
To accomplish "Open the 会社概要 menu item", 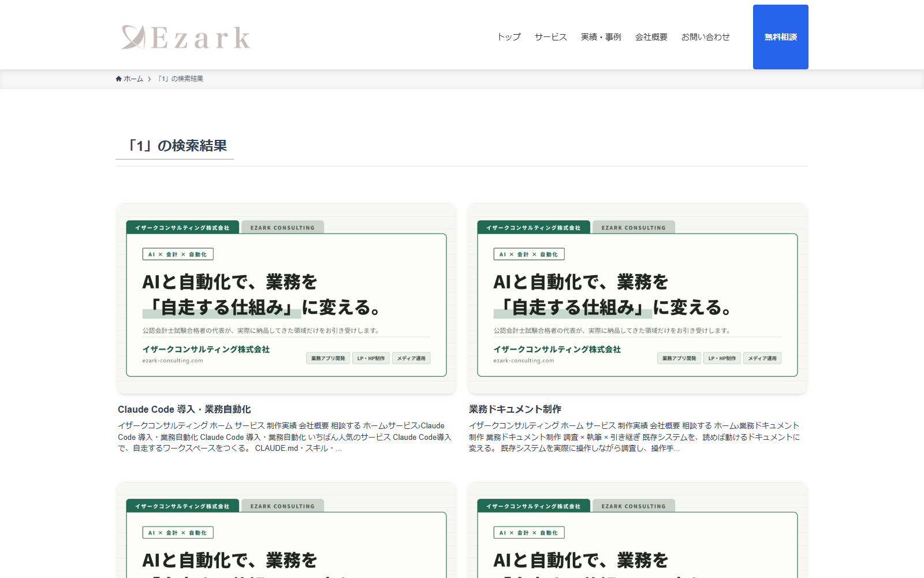I will (x=651, y=37).
